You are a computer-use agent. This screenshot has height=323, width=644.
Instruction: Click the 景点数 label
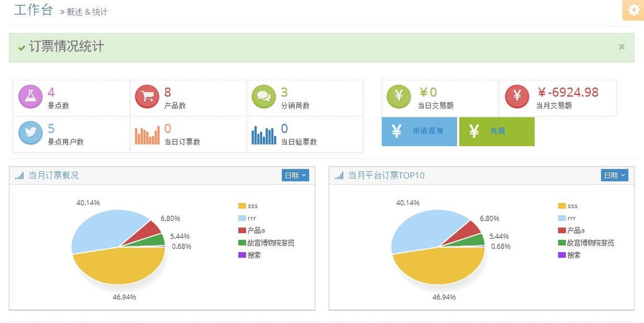[x=59, y=106]
